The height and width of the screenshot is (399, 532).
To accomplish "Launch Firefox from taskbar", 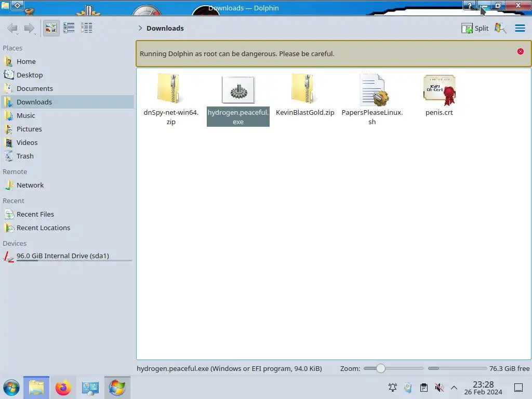I will point(63,388).
